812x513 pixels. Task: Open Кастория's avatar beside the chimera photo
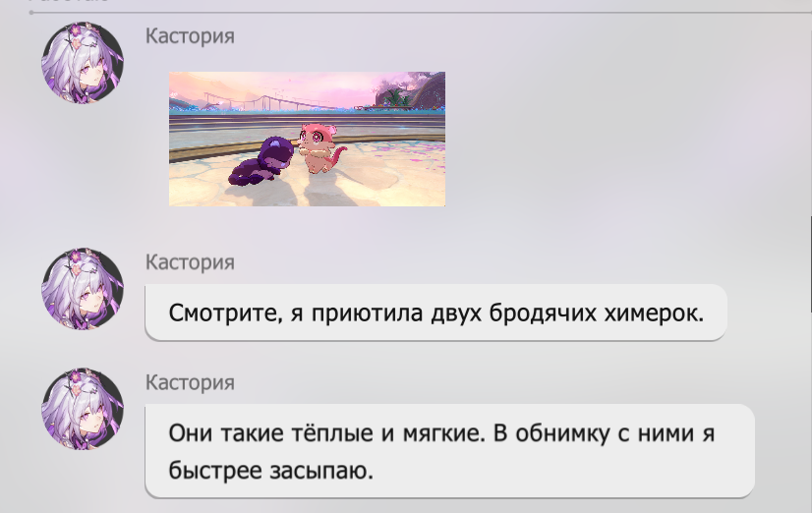click(x=83, y=63)
